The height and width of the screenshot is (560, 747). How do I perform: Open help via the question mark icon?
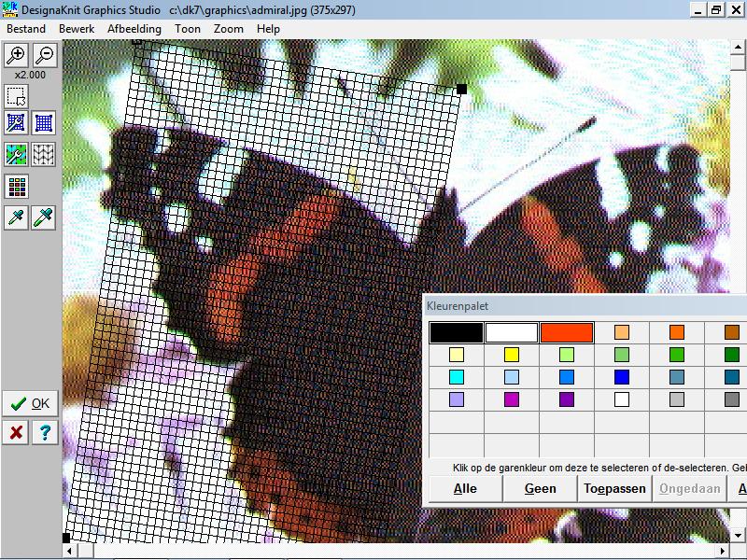click(x=44, y=432)
